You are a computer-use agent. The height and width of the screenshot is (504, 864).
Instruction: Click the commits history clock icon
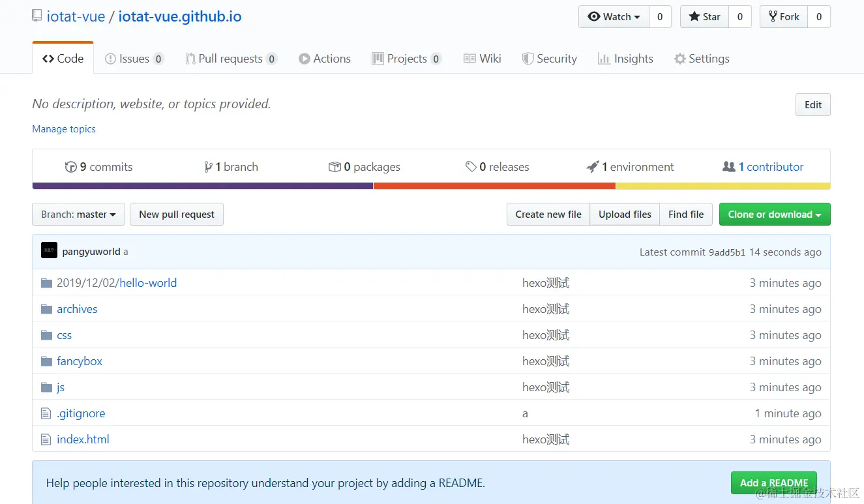(x=71, y=167)
